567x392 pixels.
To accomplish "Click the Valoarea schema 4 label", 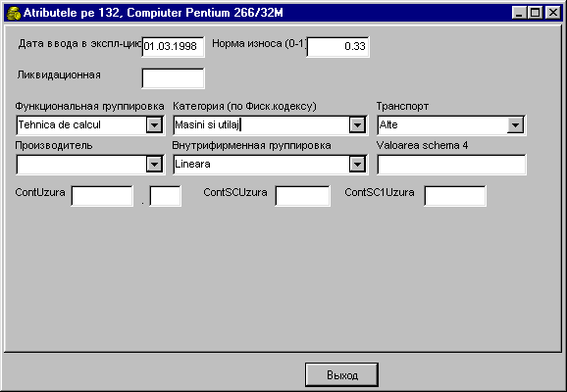I will coord(422,145).
